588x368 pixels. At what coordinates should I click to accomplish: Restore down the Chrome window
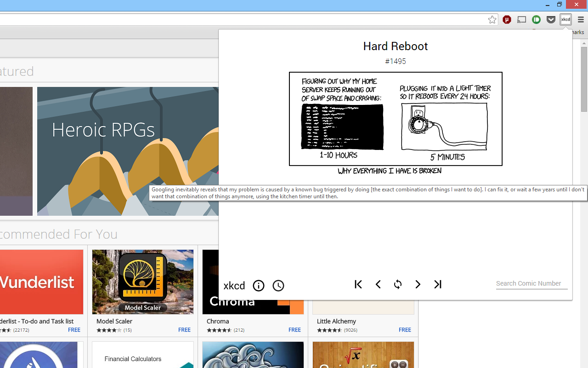[x=559, y=5]
